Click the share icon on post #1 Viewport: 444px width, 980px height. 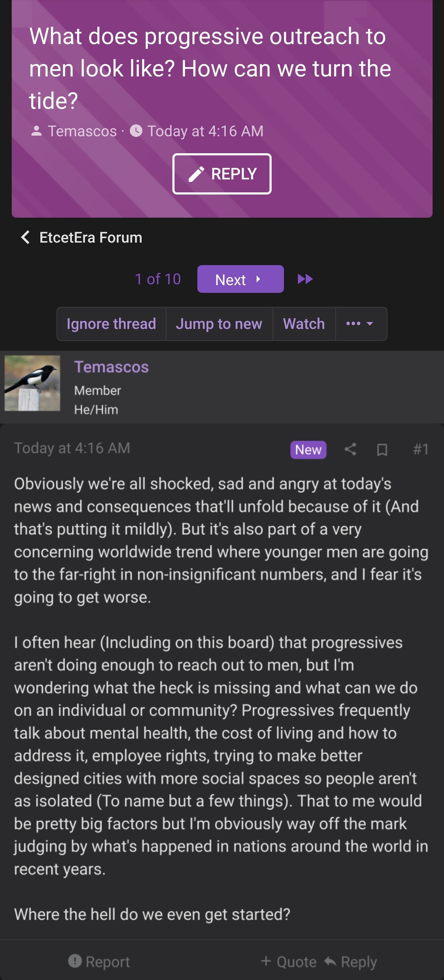(350, 449)
